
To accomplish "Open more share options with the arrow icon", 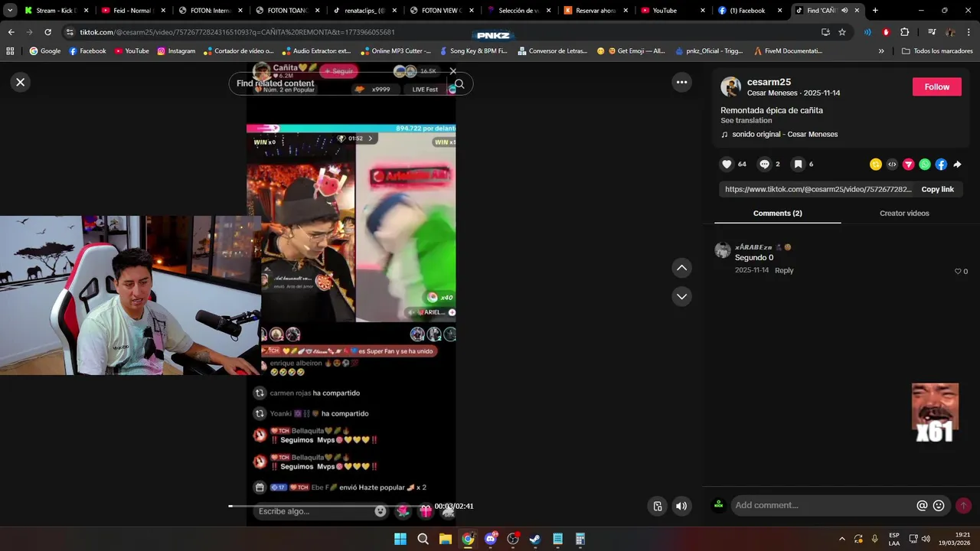I will click(957, 165).
